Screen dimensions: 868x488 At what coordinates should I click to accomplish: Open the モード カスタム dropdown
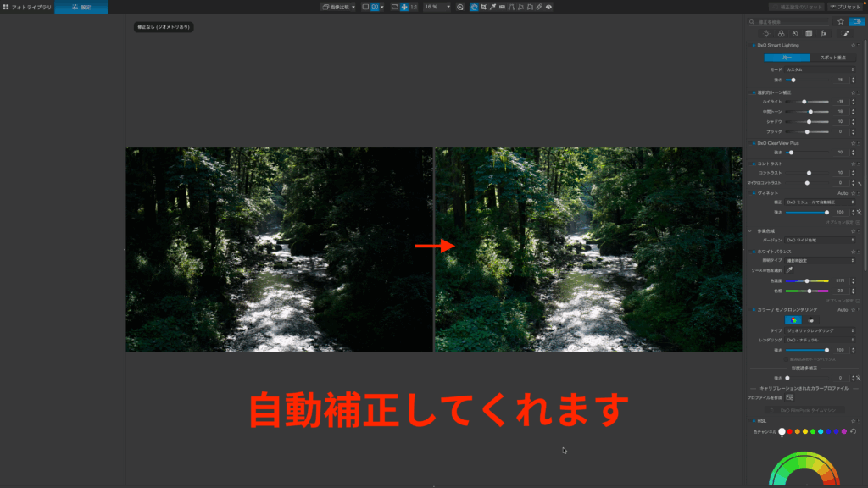(x=820, y=69)
